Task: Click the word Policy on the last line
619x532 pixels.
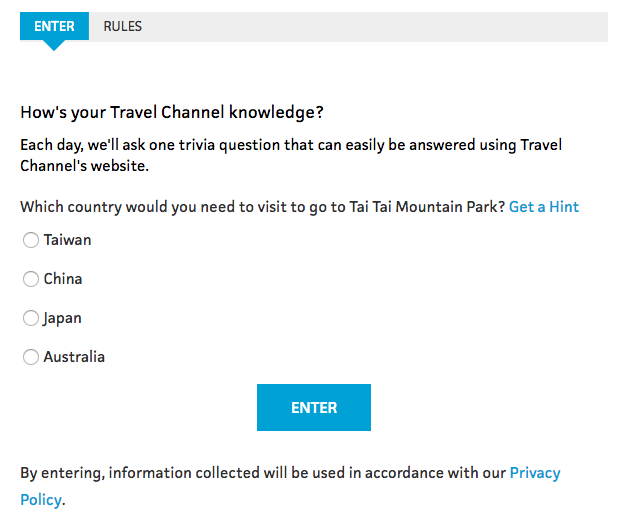Action: point(41,500)
